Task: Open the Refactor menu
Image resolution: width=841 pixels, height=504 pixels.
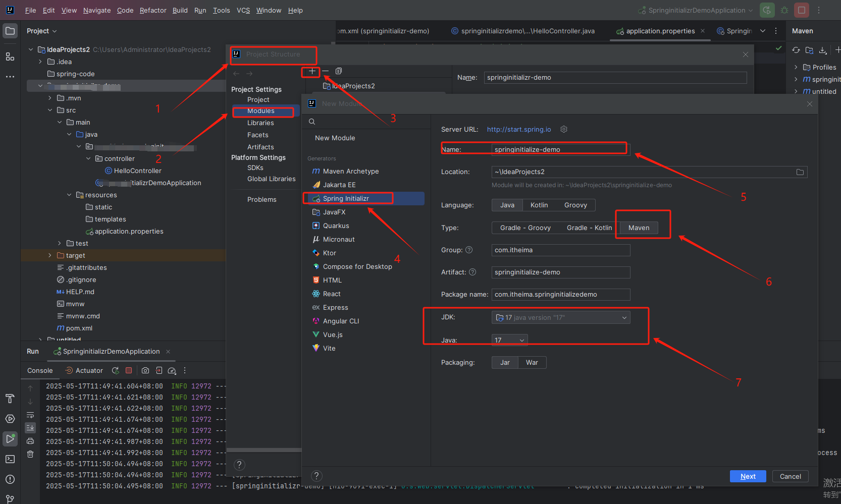Action: tap(153, 10)
